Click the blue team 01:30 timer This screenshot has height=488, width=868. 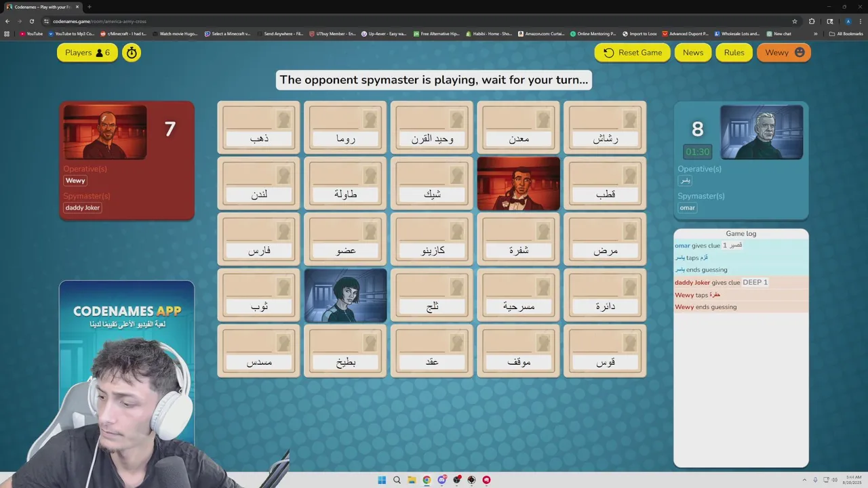[x=697, y=152]
